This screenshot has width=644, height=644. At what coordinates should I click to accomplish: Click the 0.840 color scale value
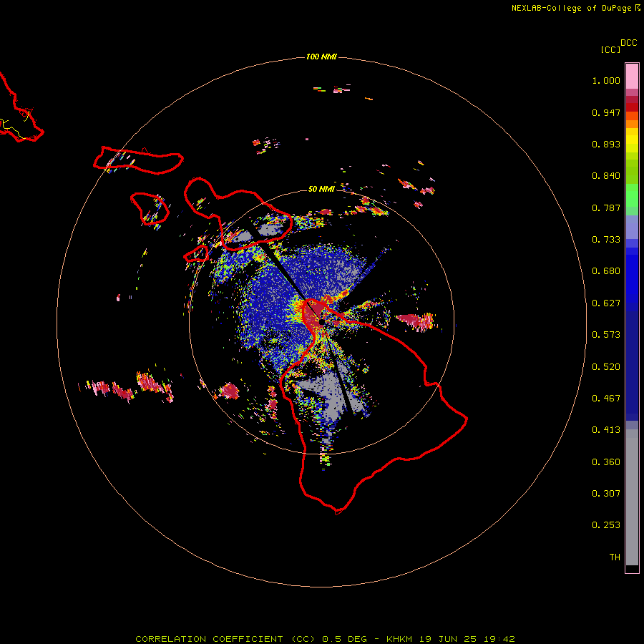click(x=606, y=176)
